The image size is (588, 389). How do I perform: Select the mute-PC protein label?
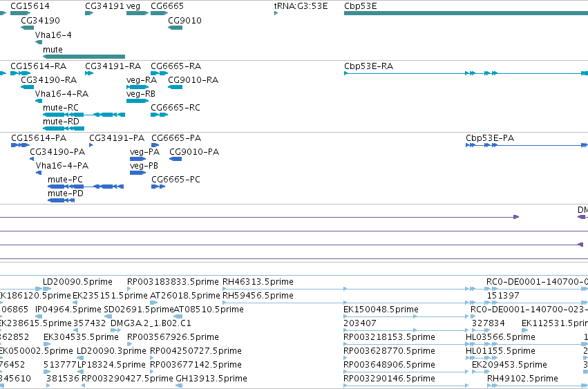[x=65, y=180]
